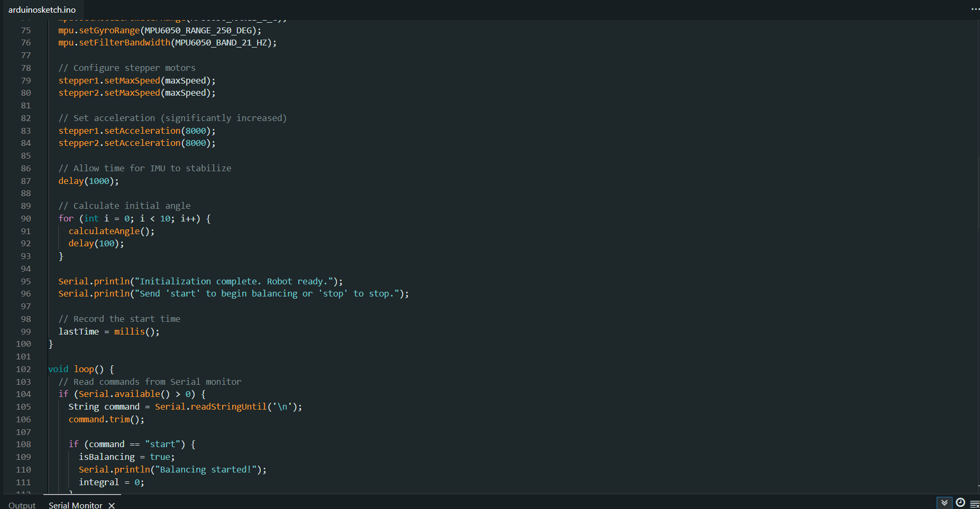Click line number 102 in gutter
980x509 pixels.
pos(23,369)
